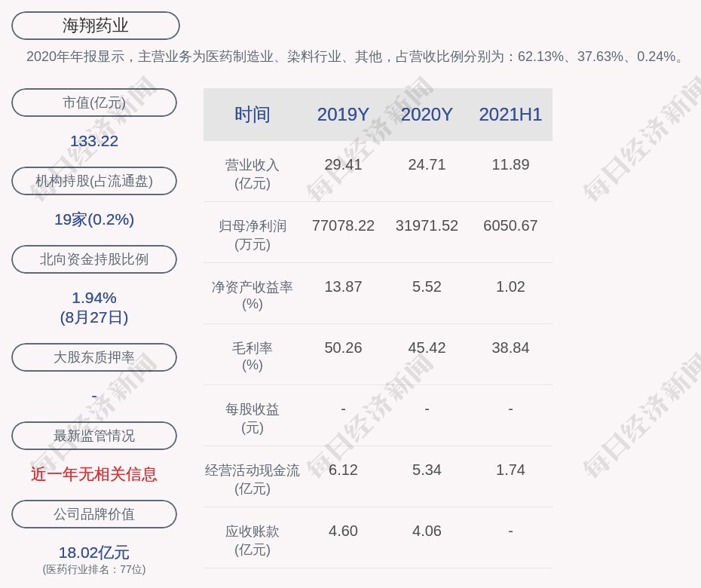Click the 6050.67 net profit cell
The image size is (701, 588).
click(510, 225)
